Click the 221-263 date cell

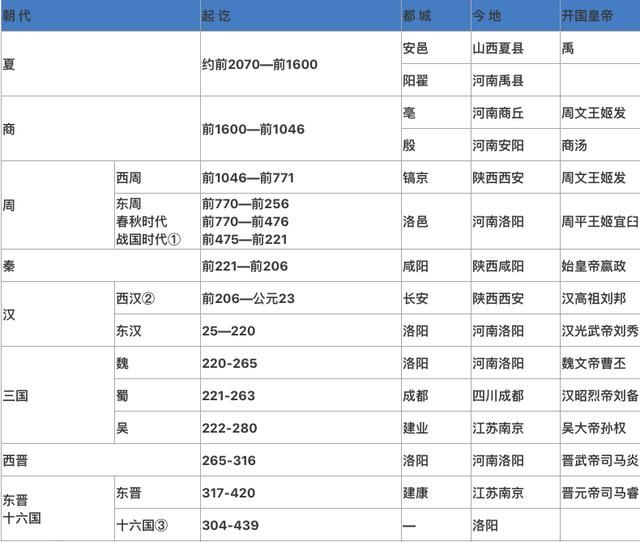[301, 395]
